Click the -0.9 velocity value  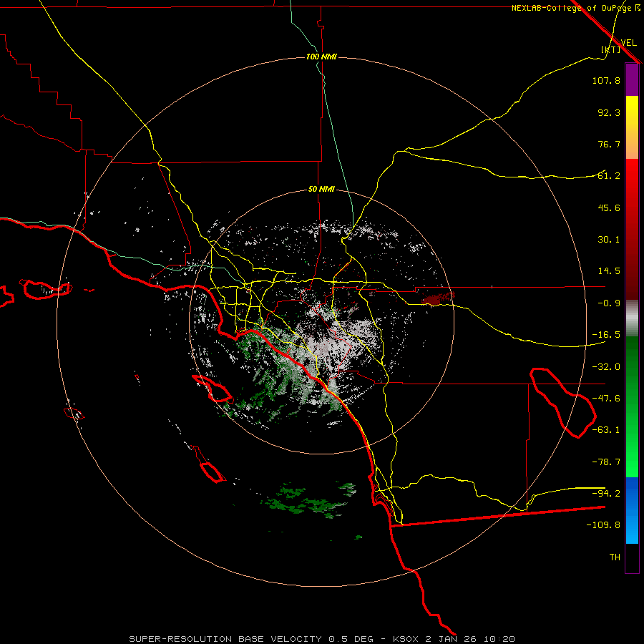(x=609, y=303)
